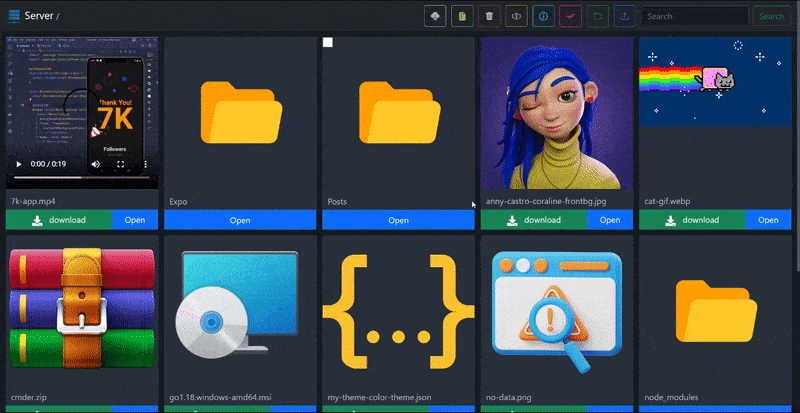The width and height of the screenshot is (800, 413).
Task: Click the cat-gif.webp file name
Action: tap(667, 202)
